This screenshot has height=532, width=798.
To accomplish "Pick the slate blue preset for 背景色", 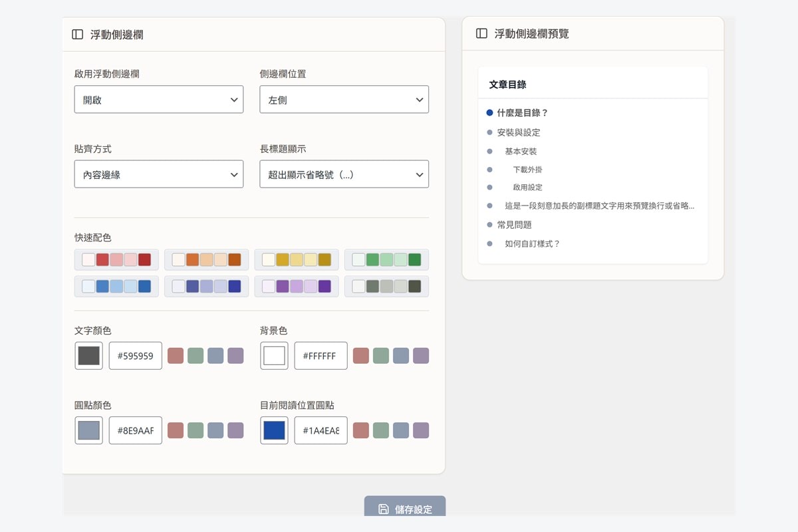I will pos(401,356).
